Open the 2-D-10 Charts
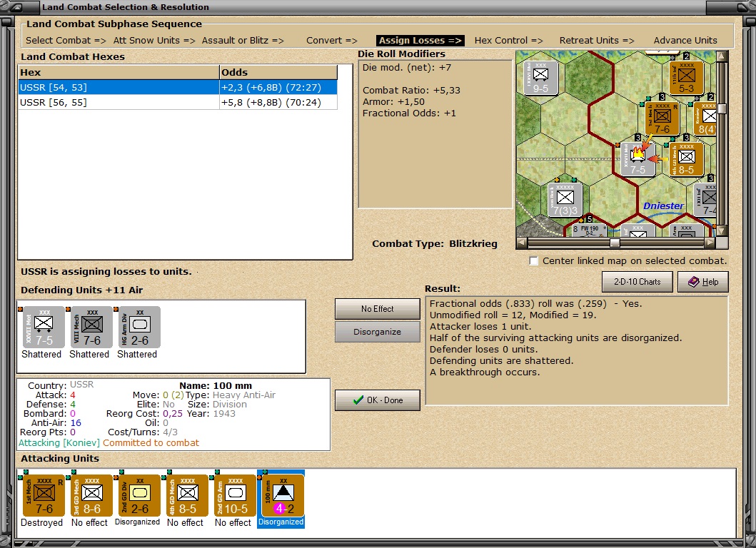Image resolution: width=756 pixels, height=548 pixels. [x=637, y=281]
